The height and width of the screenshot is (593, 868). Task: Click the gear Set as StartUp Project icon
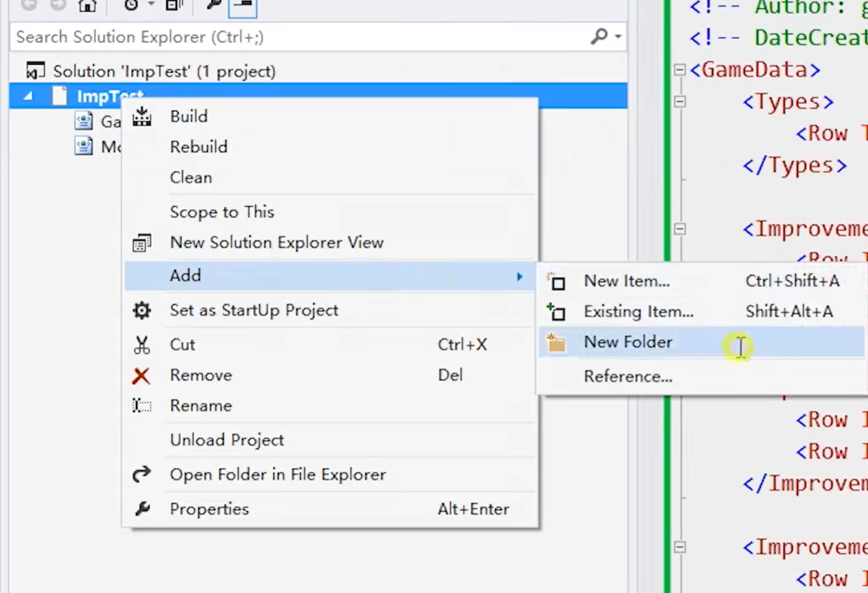141,310
